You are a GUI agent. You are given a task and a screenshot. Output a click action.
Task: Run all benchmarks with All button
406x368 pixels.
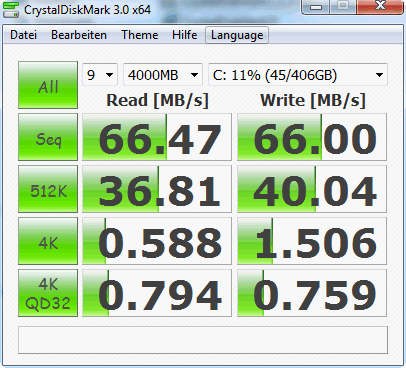point(48,85)
